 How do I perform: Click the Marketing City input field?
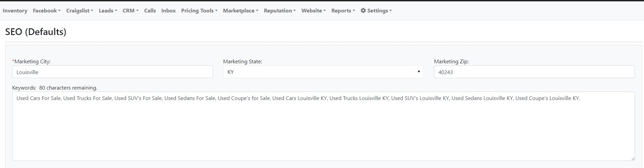(x=112, y=72)
